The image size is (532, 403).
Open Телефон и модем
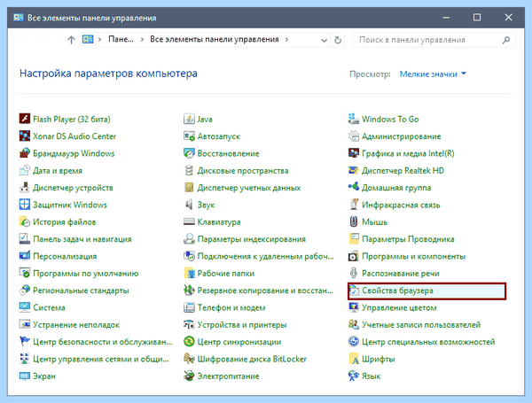[x=231, y=307]
